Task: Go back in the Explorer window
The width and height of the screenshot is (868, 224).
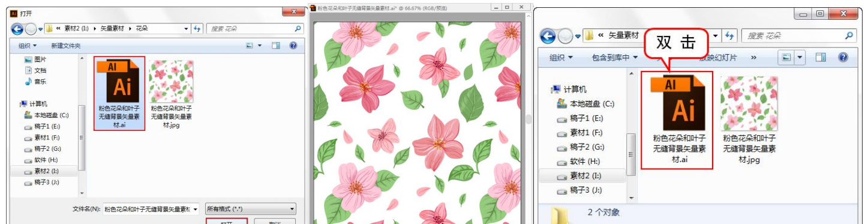Action: point(548,36)
